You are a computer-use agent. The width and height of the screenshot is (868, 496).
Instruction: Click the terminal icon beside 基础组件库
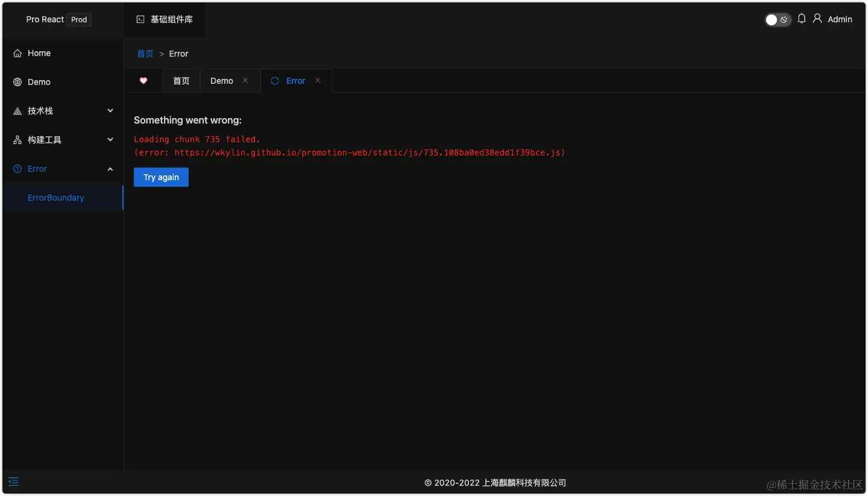tap(140, 19)
